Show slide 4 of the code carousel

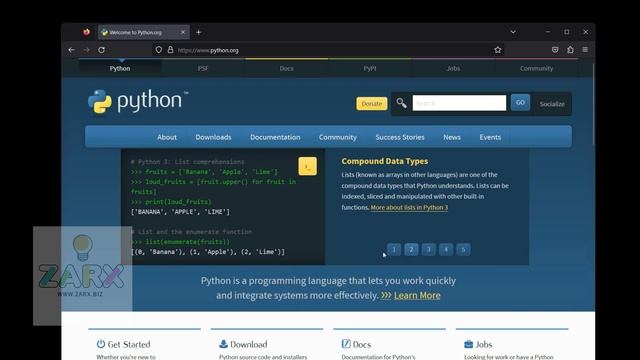(446, 249)
